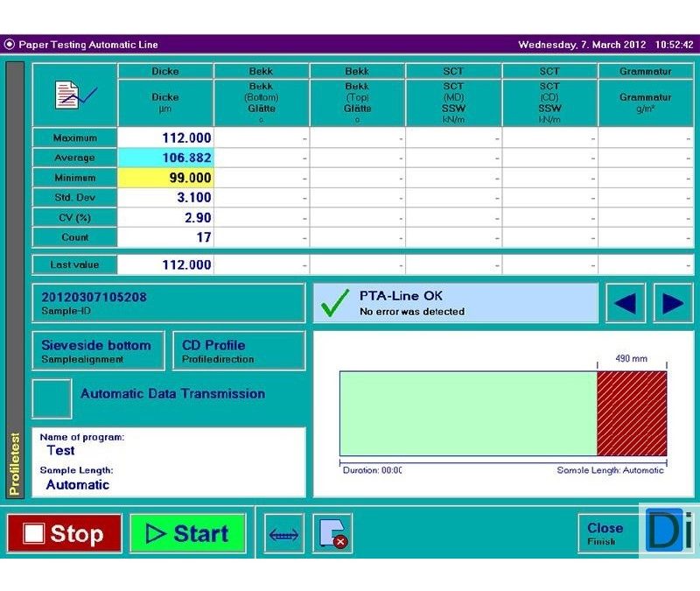The image size is (700, 591).
Task: Select the Dicke column header
Action: tap(165, 71)
